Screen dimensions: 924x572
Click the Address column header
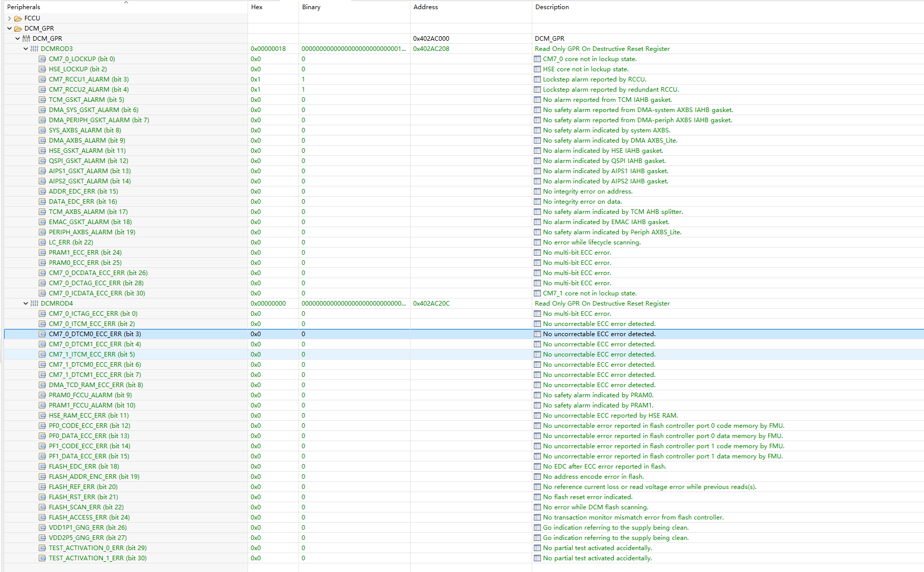pos(471,7)
